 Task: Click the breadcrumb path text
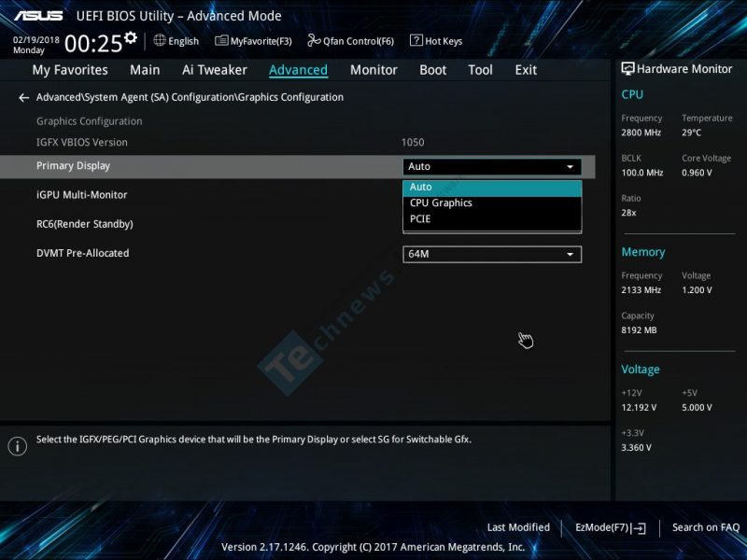[190, 98]
